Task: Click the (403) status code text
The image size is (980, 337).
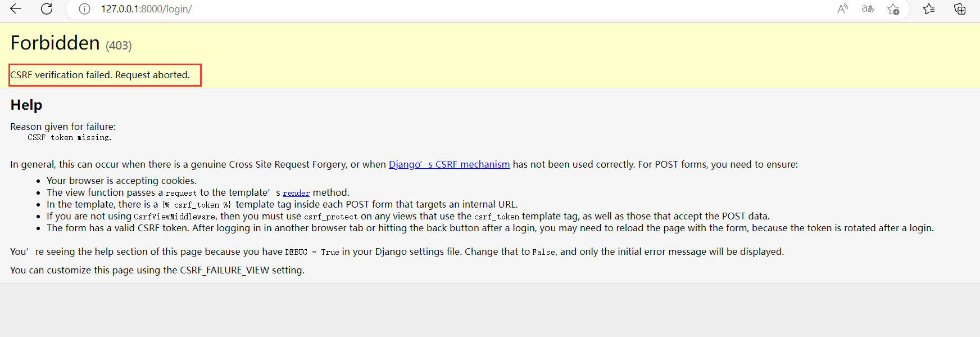Action: tap(119, 46)
